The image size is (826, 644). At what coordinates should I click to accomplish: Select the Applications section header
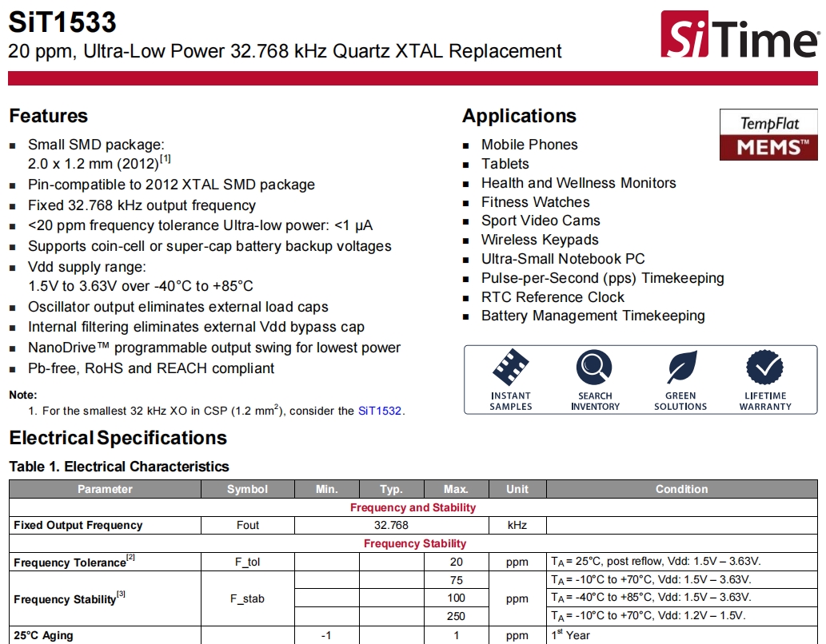[520, 116]
